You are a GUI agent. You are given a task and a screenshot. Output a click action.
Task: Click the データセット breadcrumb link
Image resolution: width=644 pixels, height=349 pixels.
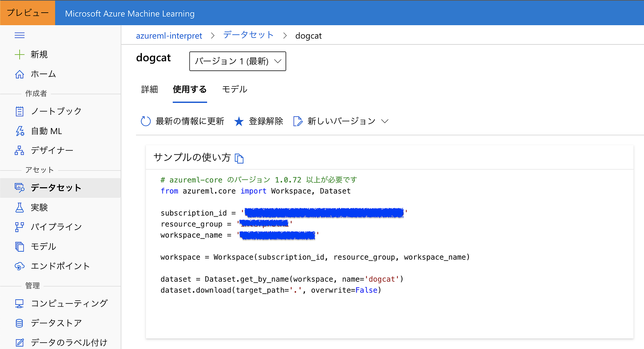click(248, 35)
